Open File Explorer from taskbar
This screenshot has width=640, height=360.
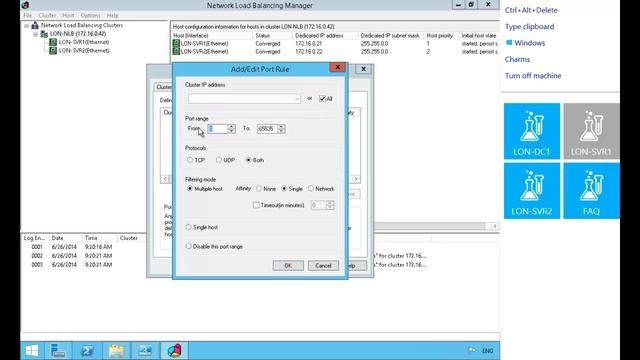[116, 351]
